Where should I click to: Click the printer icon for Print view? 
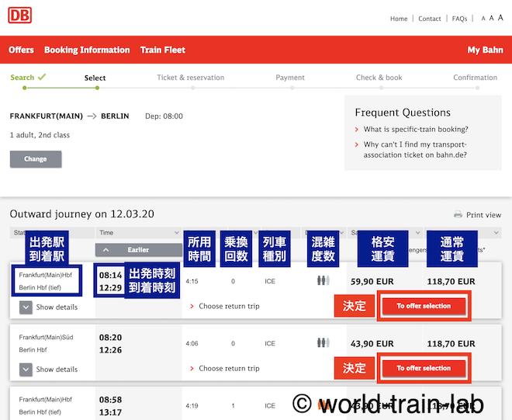pyautogui.click(x=458, y=215)
